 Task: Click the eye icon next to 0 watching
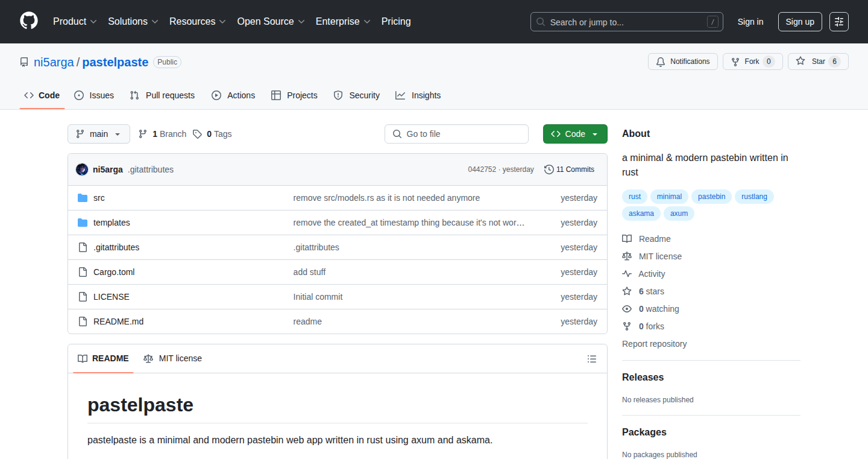[x=627, y=309]
